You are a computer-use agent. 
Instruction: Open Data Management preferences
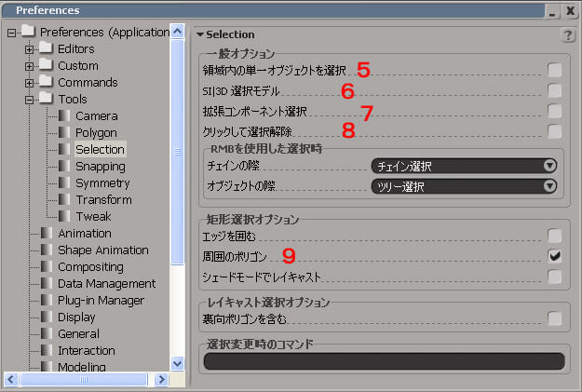(106, 284)
